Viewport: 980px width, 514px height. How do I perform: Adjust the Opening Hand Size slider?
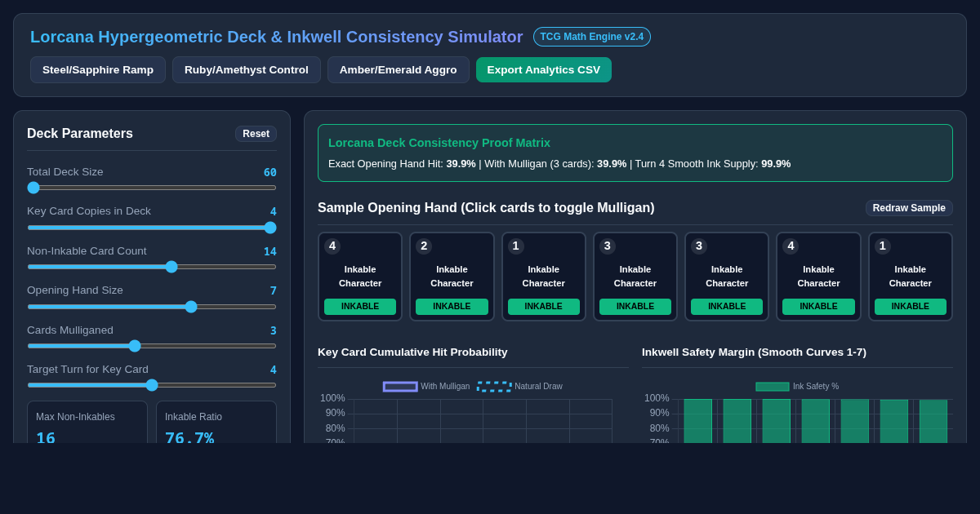(152, 307)
